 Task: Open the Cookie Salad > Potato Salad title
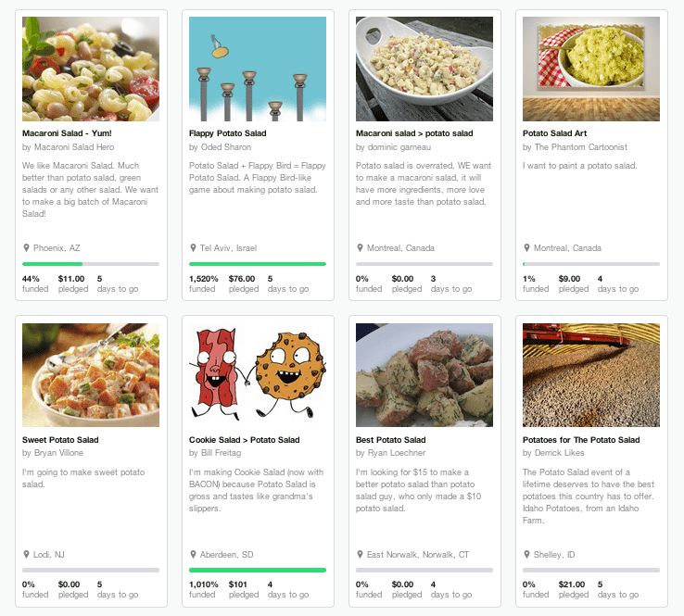tap(245, 440)
